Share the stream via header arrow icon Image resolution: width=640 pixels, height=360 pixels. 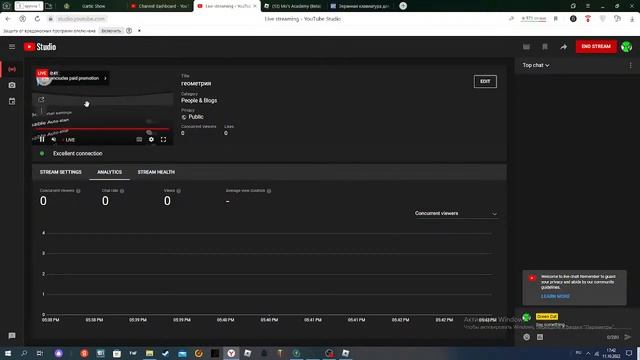coord(563,47)
